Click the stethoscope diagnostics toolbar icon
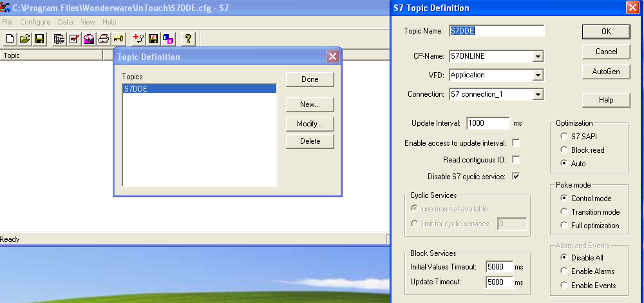 (x=138, y=39)
